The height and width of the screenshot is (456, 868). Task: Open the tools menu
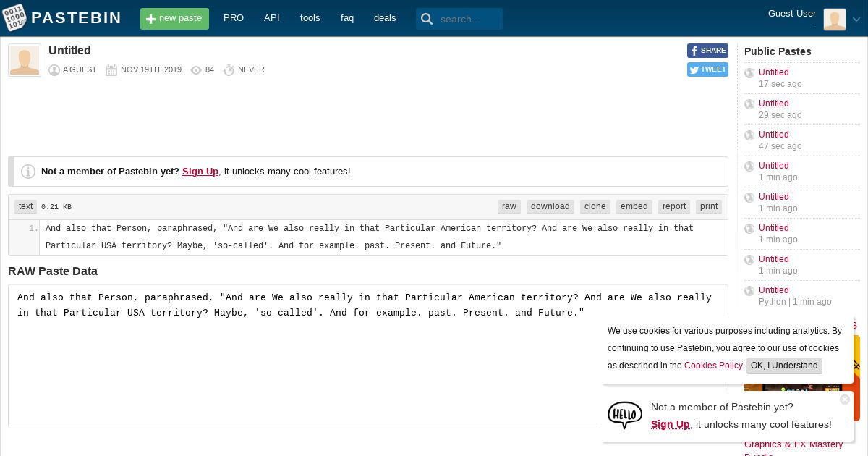pyautogui.click(x=310, y=18)
